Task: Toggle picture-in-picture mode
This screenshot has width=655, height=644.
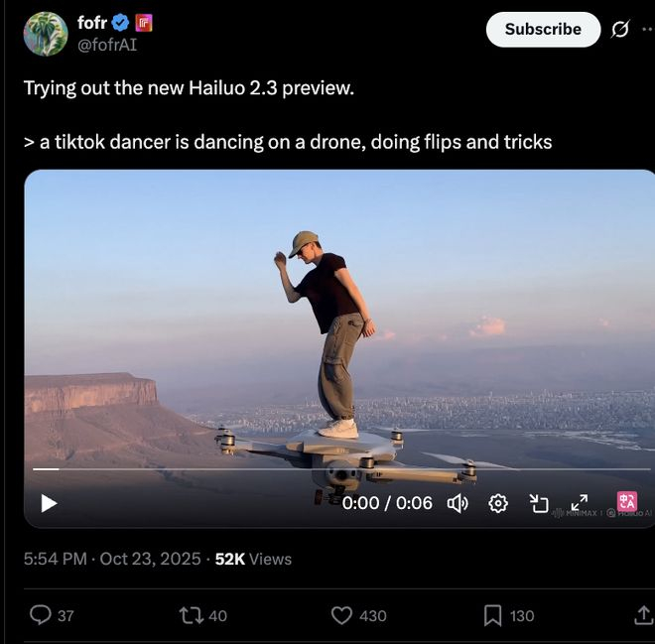Action: coord(539,503)
